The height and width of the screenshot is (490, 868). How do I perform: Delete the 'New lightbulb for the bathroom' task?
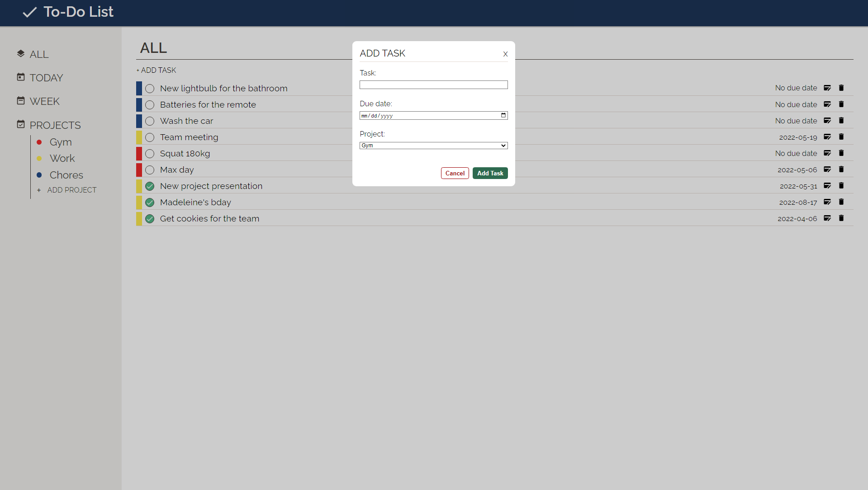[841, 88]
